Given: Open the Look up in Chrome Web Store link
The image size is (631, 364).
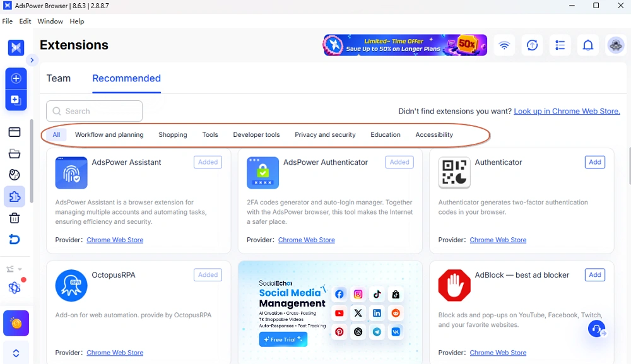Looking at the screenshot, I should click(567, 112).
